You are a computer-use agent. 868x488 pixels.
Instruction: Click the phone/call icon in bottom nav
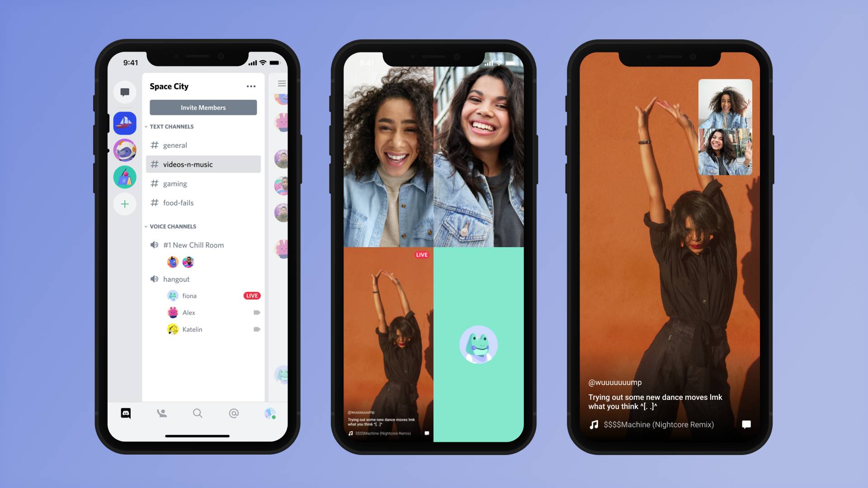161,413
